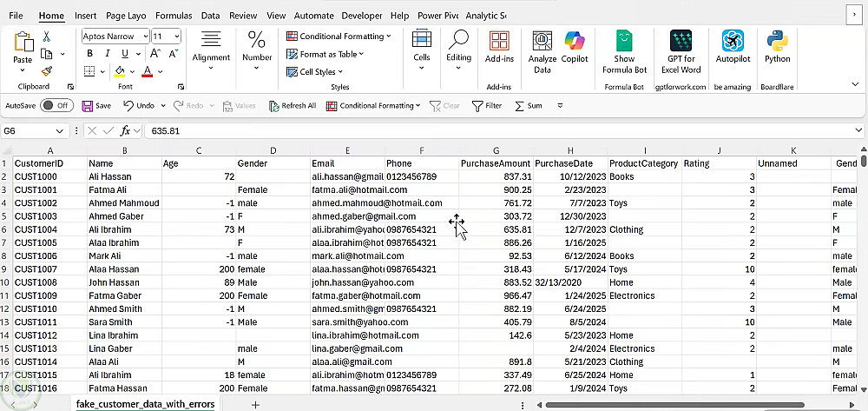Open ribbon Conditional Formatting dropdown

(x=339, y=36)
